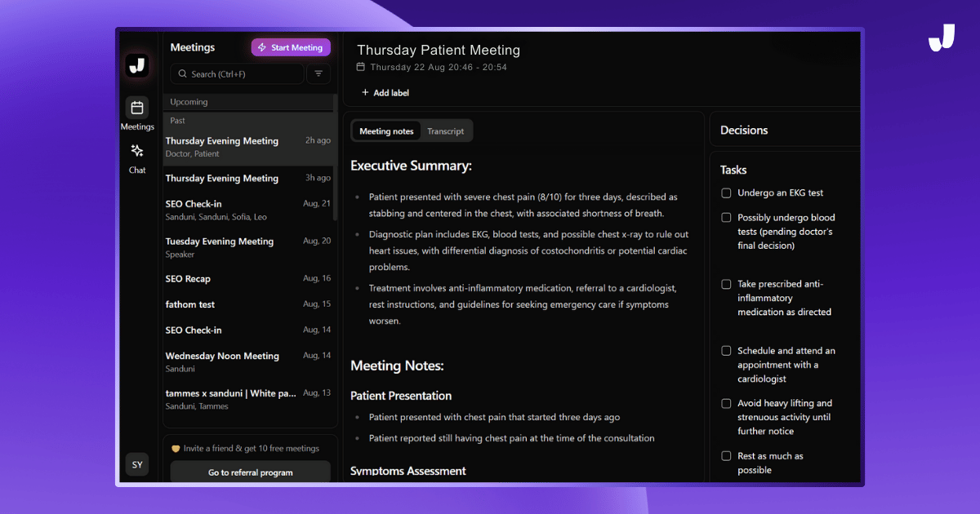
Task: Focus the Search meetings field
Action: [237, 73]
